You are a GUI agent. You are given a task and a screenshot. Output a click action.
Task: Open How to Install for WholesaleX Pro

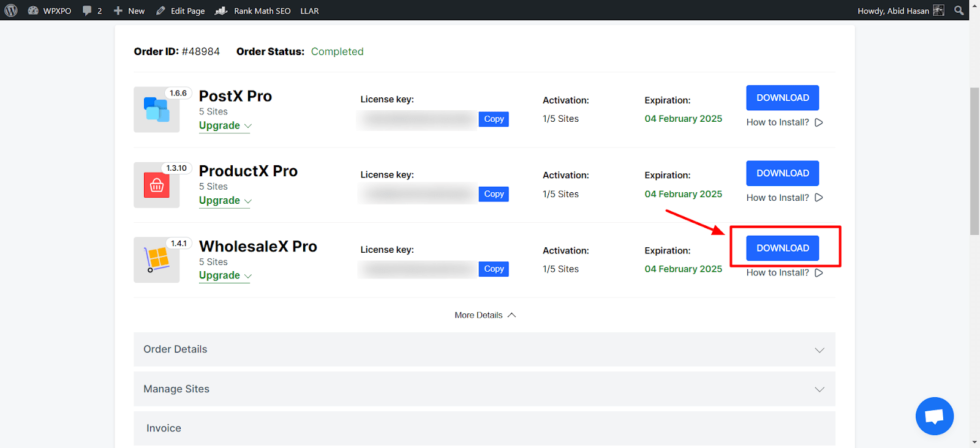(785, 272)
